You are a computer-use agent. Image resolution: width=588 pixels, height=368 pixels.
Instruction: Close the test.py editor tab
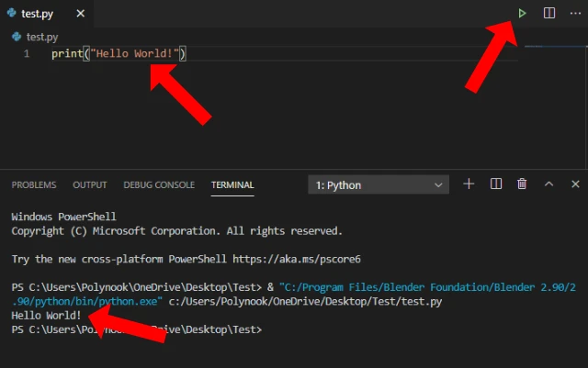(80, 14)
